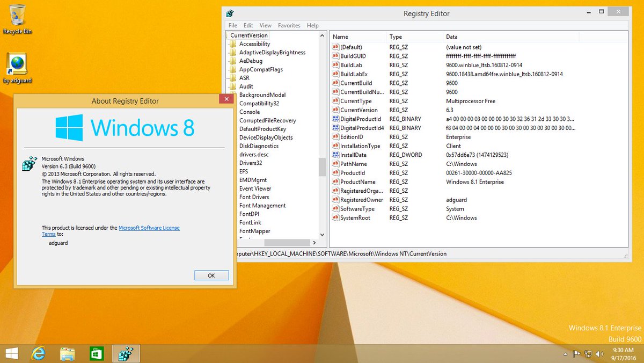Viewport: 644px width, 363px height.
Task: Select the Font Management key
Action: [262, 206]
